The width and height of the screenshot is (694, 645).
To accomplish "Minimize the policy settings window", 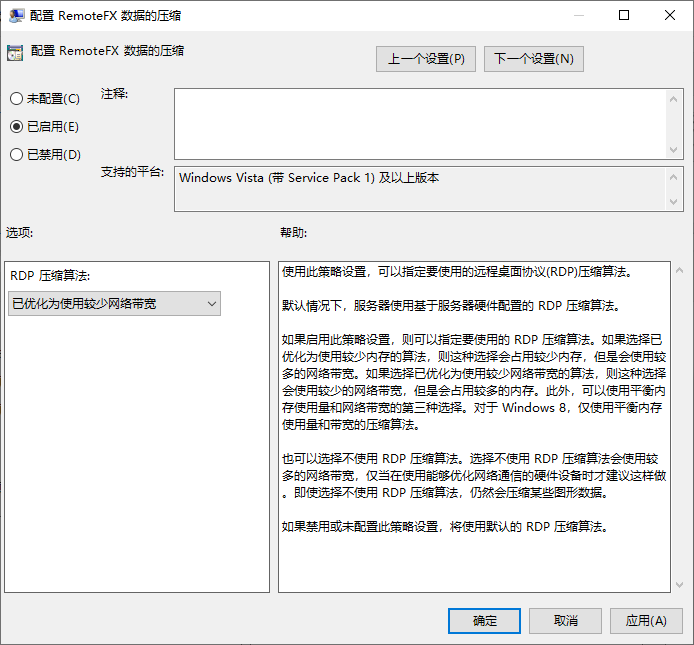I will pos(578,16).
